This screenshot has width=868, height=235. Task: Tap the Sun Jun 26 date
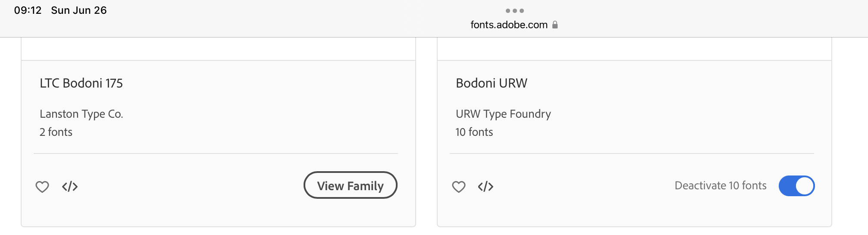click(79, 10)
